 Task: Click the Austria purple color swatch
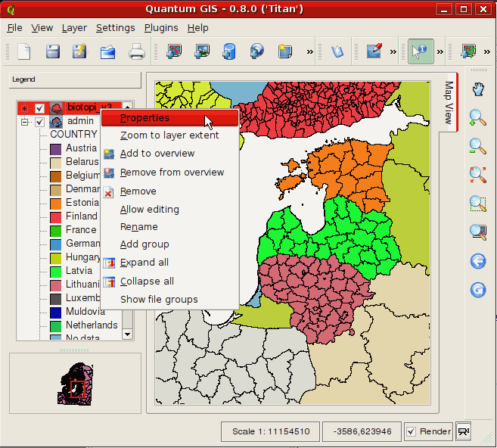pos(55,149)
